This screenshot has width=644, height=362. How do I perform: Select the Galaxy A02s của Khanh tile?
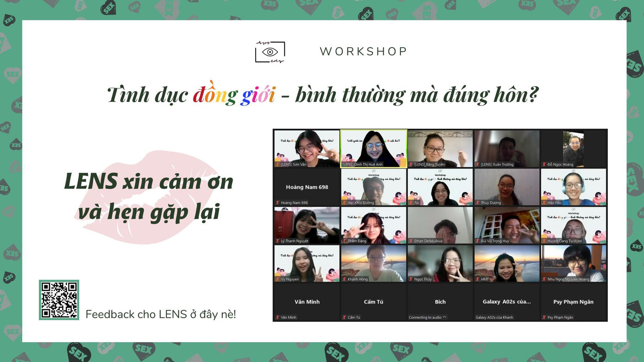tap(507, 302)
